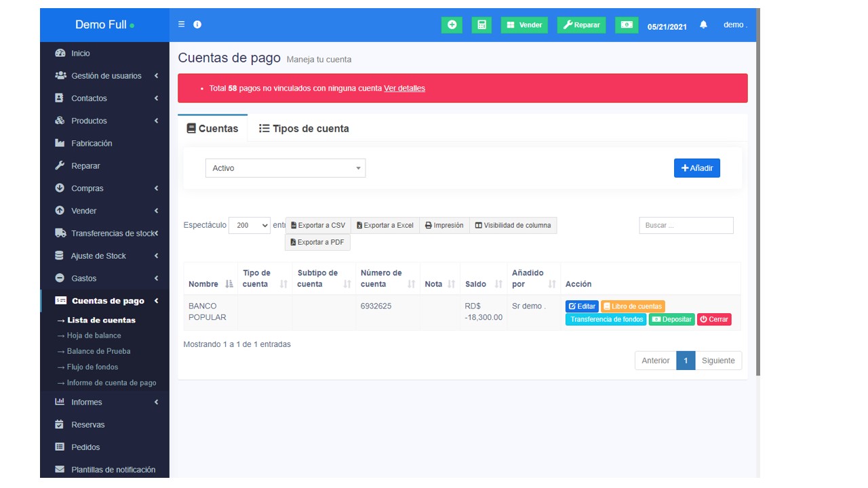The image size is (868, 488).
Task: Click the green Reparar wrench button
Action: pos(581,25)
